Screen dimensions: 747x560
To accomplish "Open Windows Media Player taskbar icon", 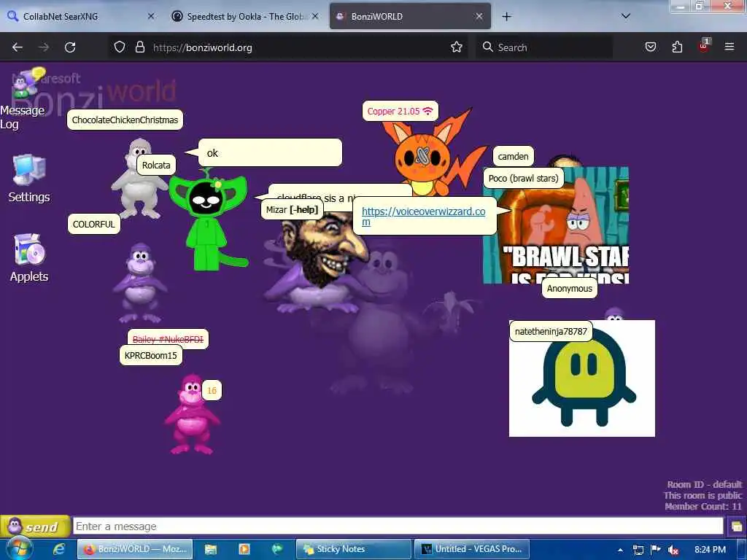I will (244, 549).
